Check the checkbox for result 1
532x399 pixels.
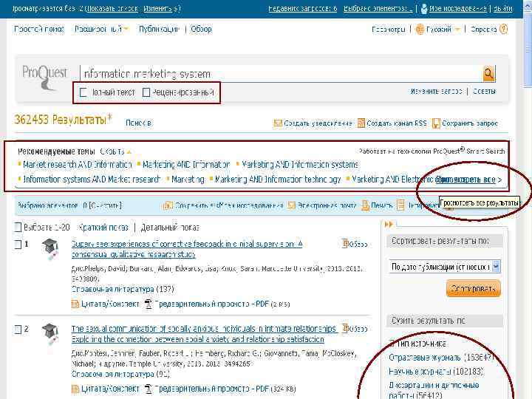tap(18, 244)
